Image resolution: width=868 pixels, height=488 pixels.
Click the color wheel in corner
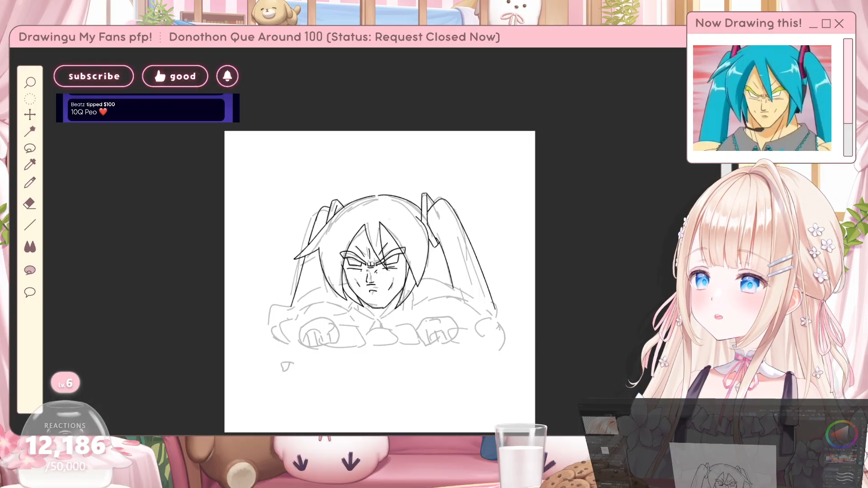(x=841, y=434)
